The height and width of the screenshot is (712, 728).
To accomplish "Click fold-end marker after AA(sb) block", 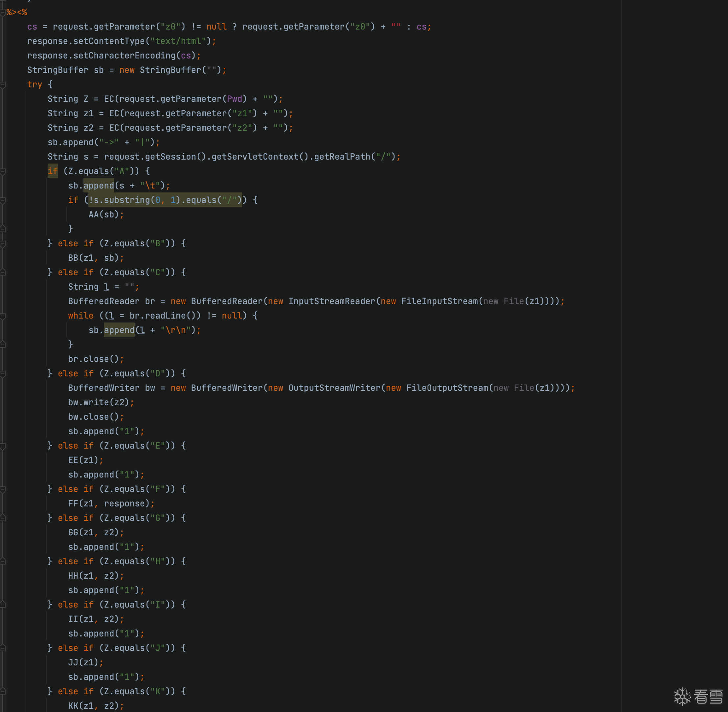I will [x=3, y=229].
